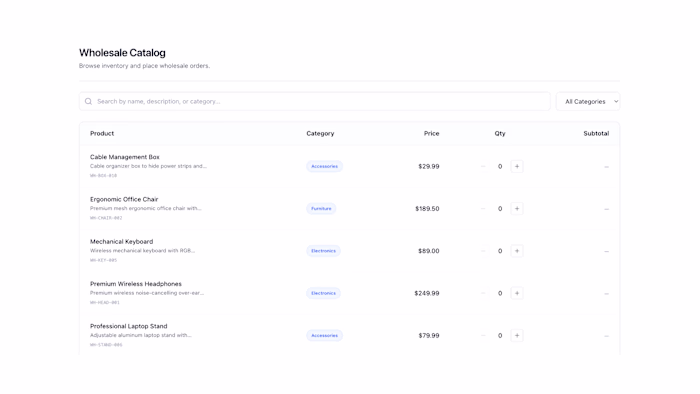Increase quantity for Mechanical Keyboard
Viewport: 700px width, 394px height.
(x=517, y=251)
